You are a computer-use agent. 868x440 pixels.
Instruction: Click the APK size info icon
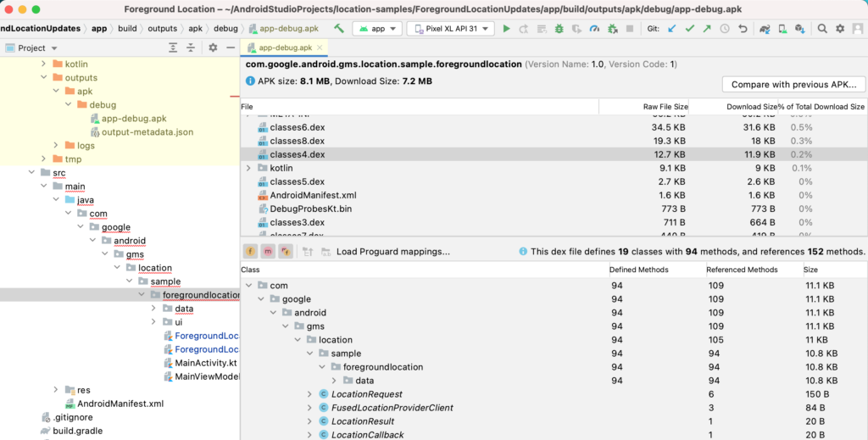pos(250,81)
